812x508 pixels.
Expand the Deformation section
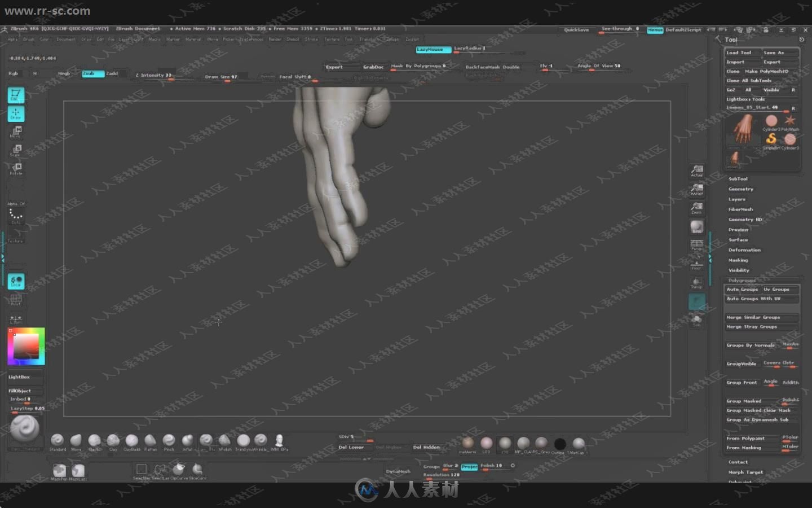tap(744, 250)
